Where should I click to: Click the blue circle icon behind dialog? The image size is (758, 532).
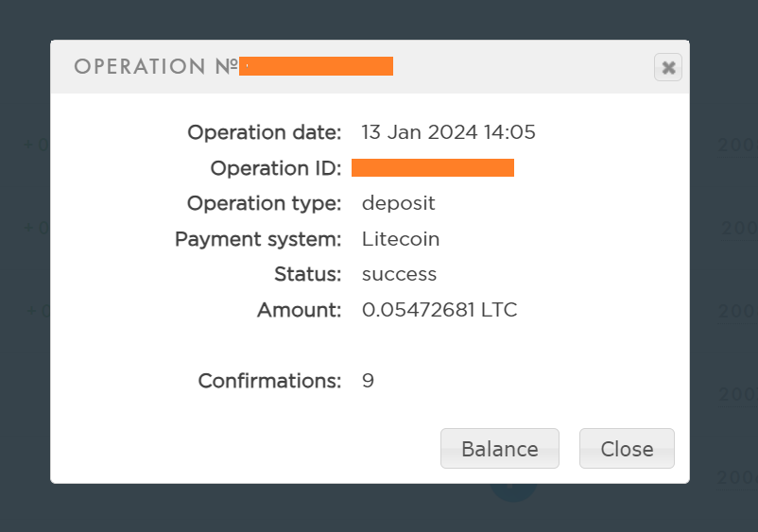(x=513, y=491)
